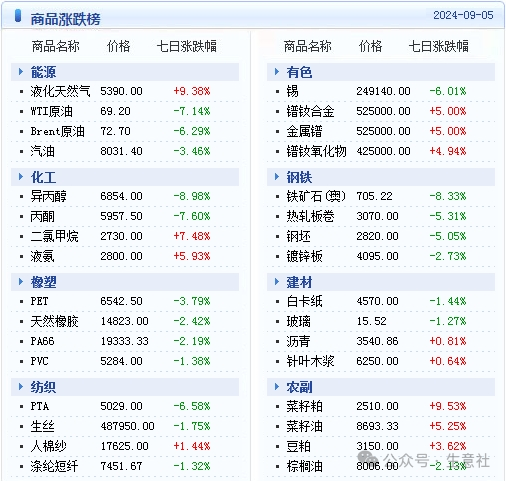Viewport: 506px width, 481px height.
Task: Select 豆粕 commodity name
Action: click(298, 446)
